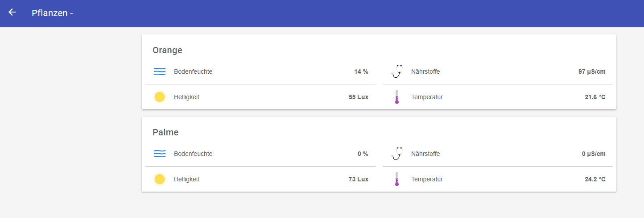Click the Orange 55 Lux value
This screenshot has height=218, width=644.
(359, 97)
